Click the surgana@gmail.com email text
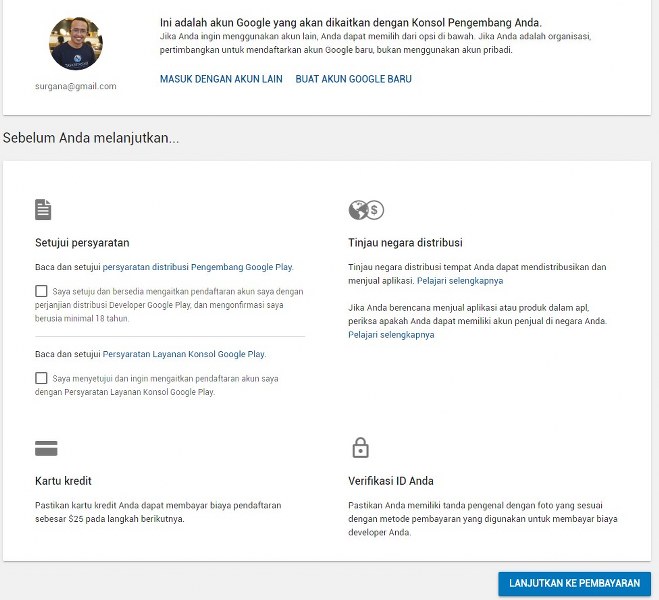 coord(76,86)
